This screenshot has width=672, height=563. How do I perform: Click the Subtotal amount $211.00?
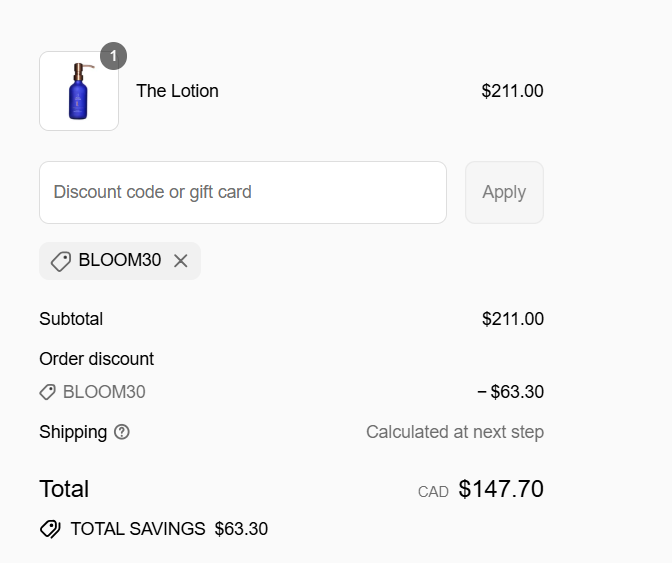[x=513, y=319]
